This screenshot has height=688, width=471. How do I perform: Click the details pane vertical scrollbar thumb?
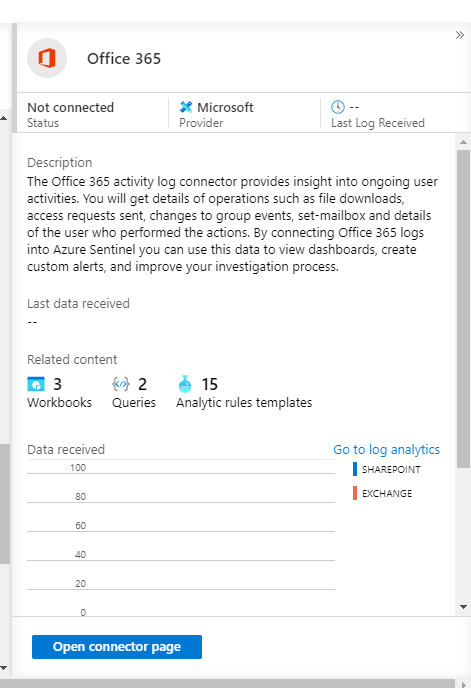[x=463, y=309]
